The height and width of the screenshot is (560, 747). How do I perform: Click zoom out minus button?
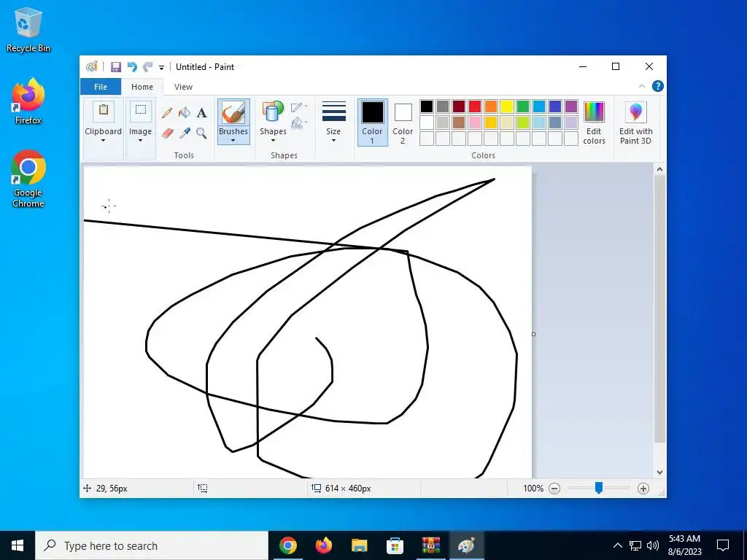[x=554, y=488]
